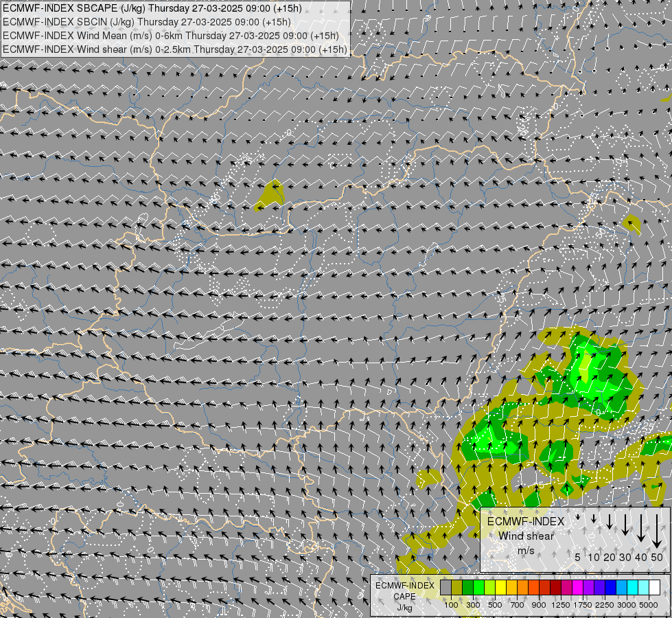Click the 1750 tick label on the CAPE scale
672x618 pixels.
[583, 605]
